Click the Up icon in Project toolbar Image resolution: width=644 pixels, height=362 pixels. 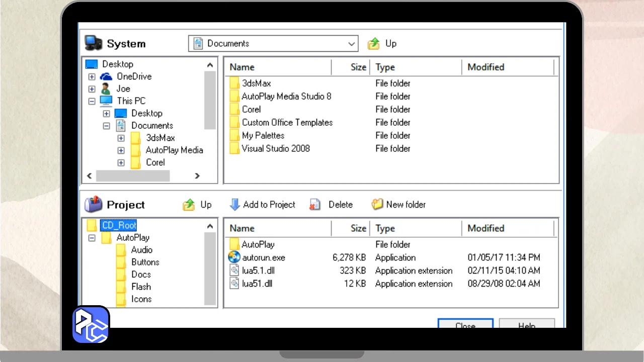coord(189,205)
